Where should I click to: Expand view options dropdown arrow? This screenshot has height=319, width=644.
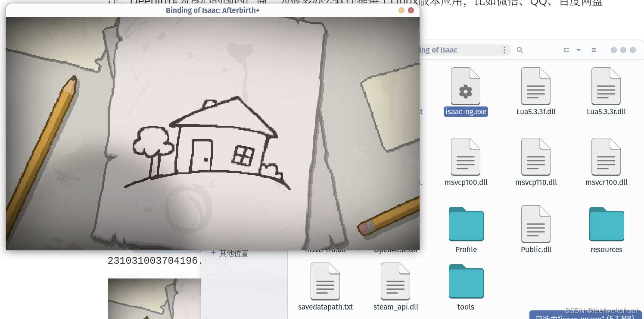coord(579,50)
